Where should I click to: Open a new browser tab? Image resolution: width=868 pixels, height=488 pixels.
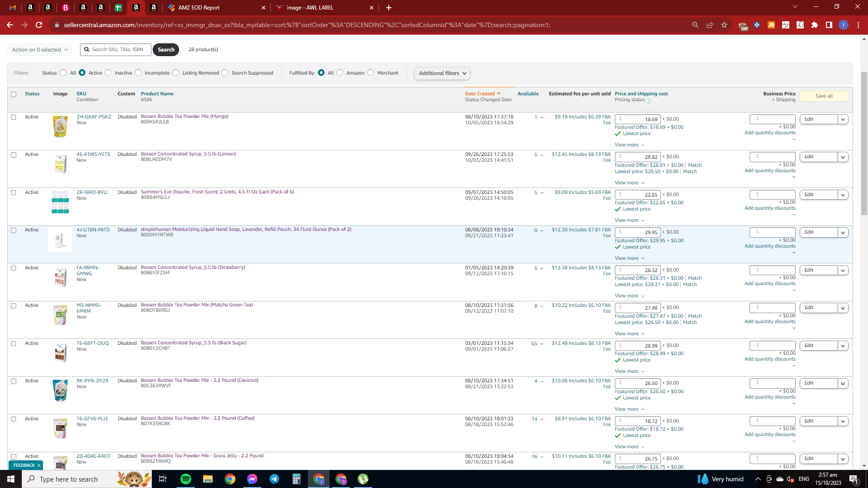389,7
